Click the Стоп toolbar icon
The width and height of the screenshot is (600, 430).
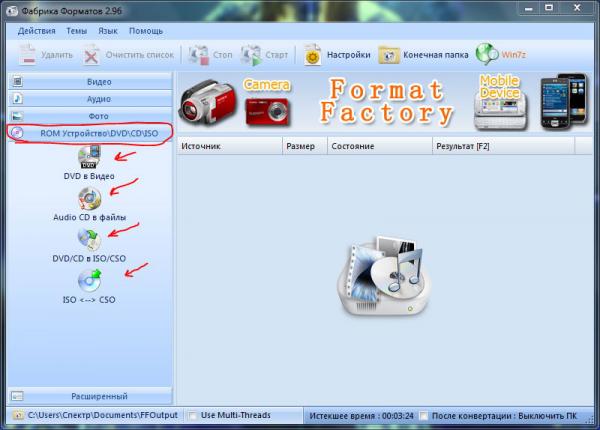tap(199, 55)
